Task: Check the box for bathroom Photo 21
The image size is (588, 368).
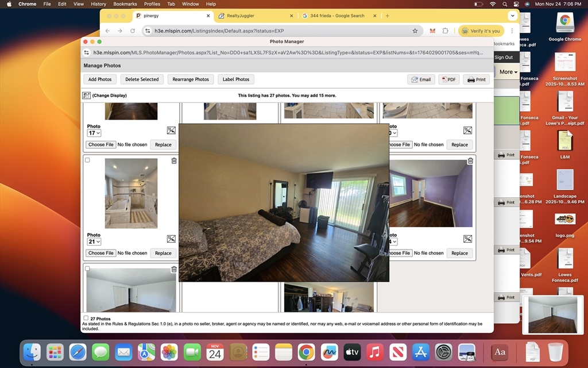Action: coord(87,160)
